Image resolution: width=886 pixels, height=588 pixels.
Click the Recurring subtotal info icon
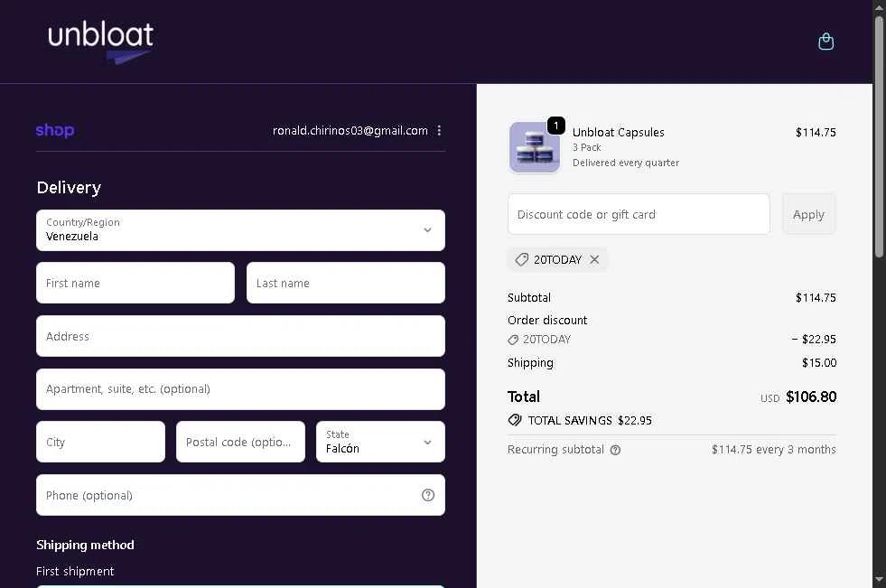(615, 450)
